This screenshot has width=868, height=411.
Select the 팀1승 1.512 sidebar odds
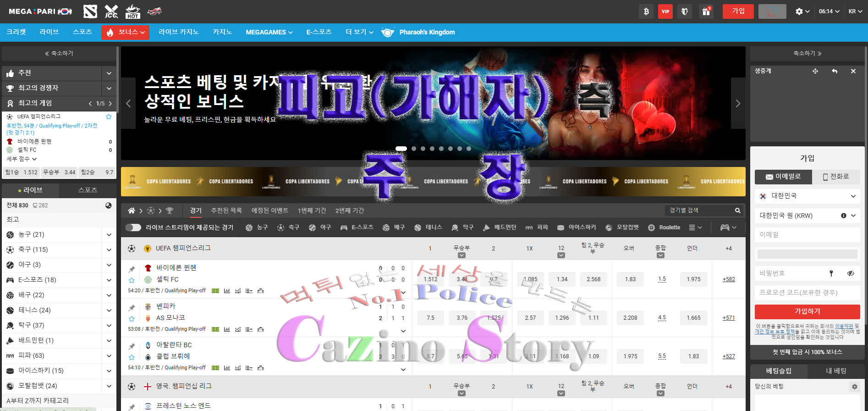coord(21,172)
